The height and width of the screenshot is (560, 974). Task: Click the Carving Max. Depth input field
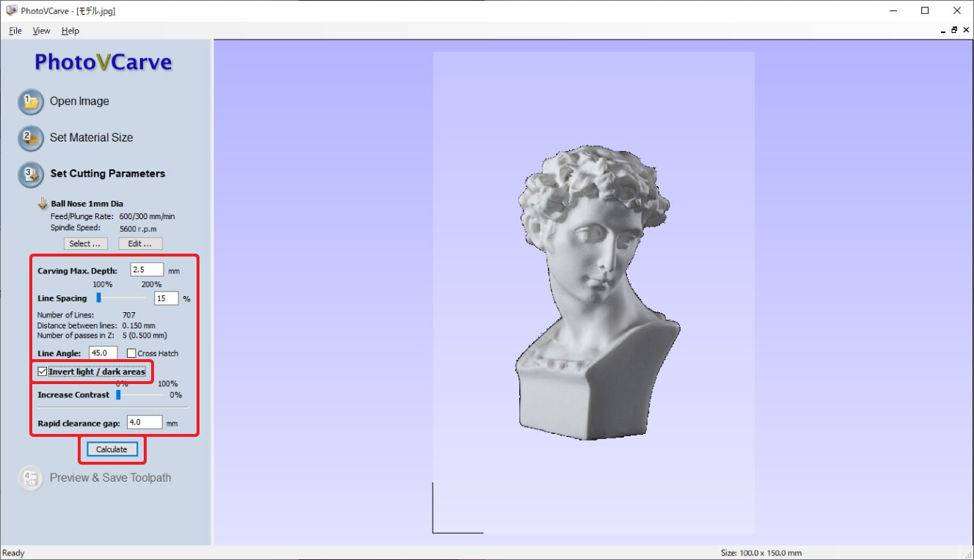(x=147, y=270)
